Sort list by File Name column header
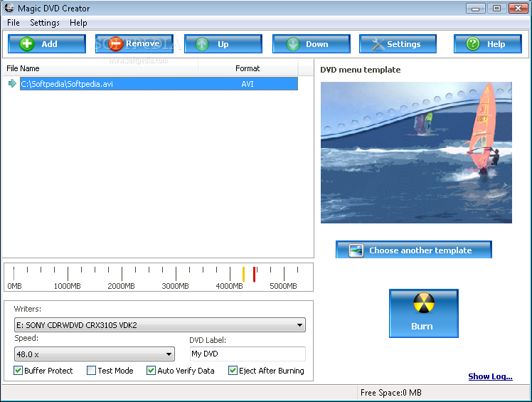The height and width of the screenshot is (402, 532). (x=100, y=68)
